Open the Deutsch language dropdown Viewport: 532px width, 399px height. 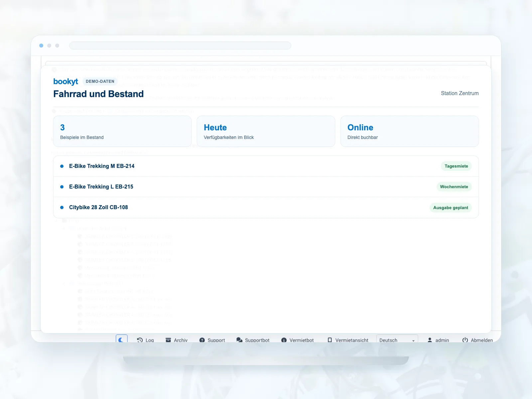pyautogui.click(x=397, y=339)
